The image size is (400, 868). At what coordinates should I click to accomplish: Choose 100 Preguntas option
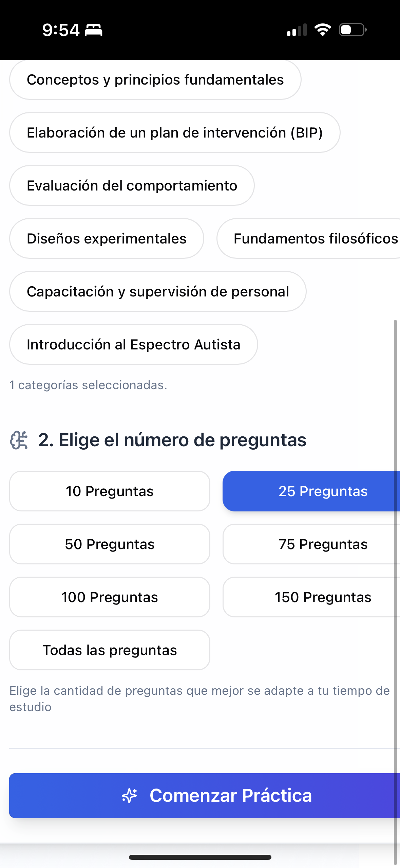(110, 597)
